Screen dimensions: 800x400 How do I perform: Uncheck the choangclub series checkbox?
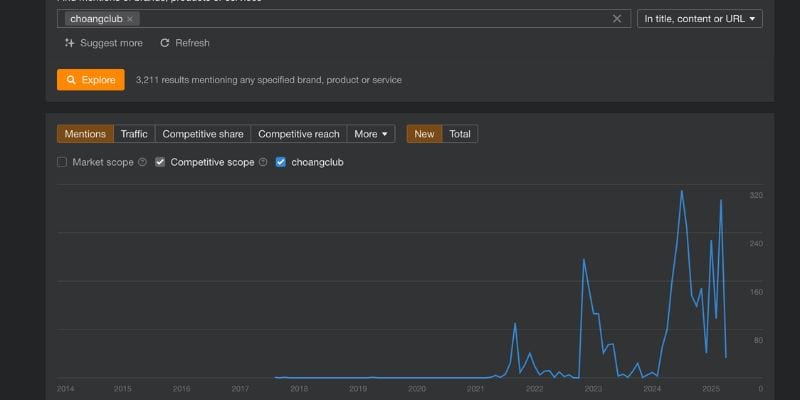281,162
